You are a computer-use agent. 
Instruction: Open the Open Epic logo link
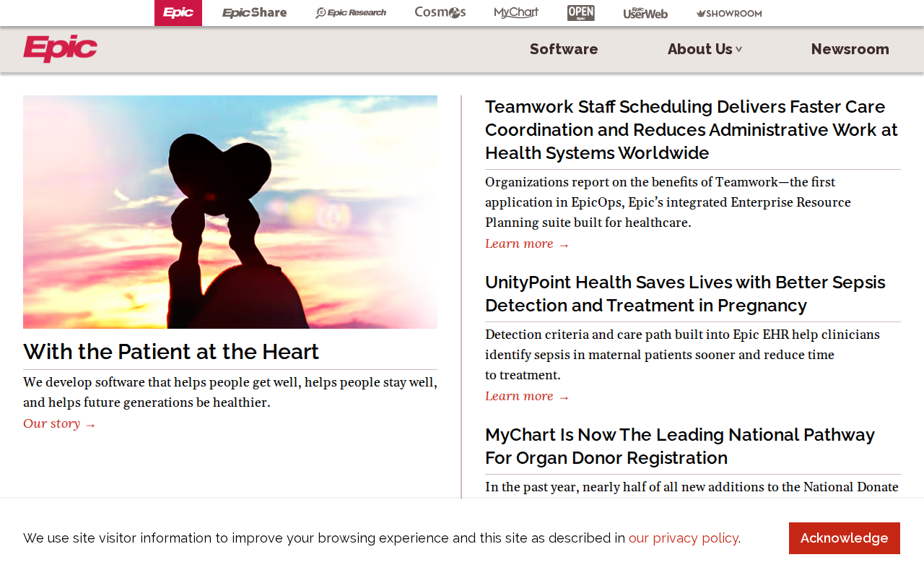point(581,13)
